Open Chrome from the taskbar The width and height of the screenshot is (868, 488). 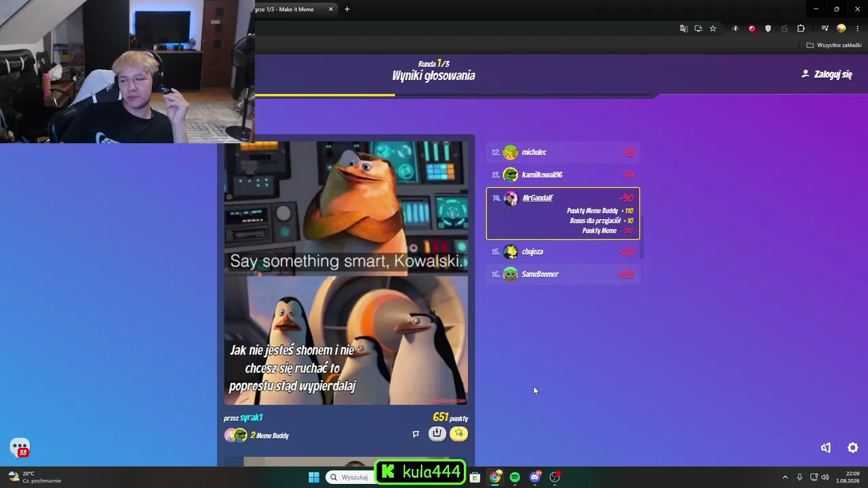click(495, 477)
